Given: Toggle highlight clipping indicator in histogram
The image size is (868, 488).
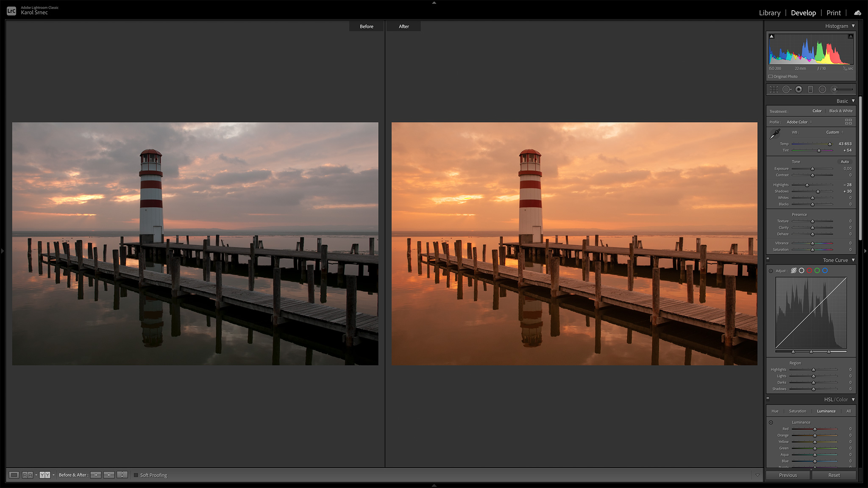Looking at the screenshot, I should pyautogui.click(x=850, y=36).
